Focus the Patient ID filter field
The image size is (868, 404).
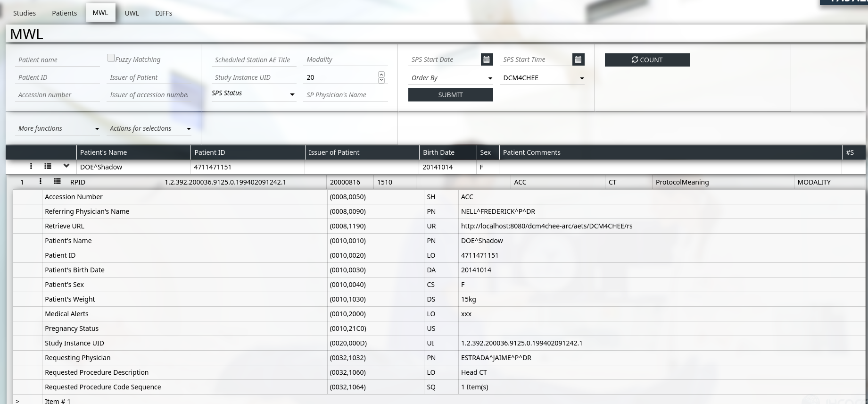tap(58, 77)
